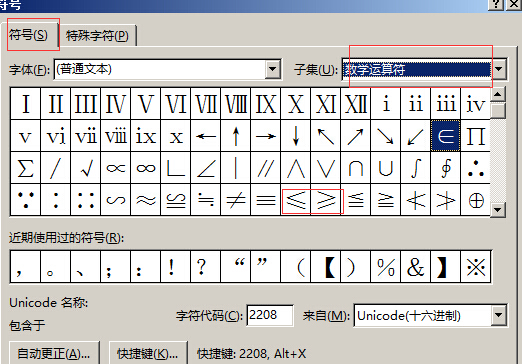The width and height of the screenshot is (522, 364).
Task: Select the union ∪ symbol
Action: click(386, 168)
